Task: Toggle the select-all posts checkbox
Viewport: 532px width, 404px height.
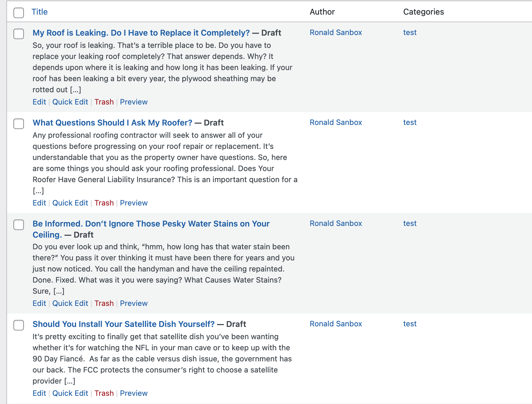Action: pyautogui.click(x=19, y=13)
